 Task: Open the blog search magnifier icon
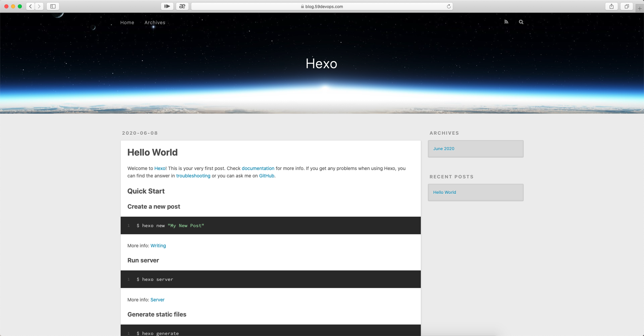click(x=521, y=22)
